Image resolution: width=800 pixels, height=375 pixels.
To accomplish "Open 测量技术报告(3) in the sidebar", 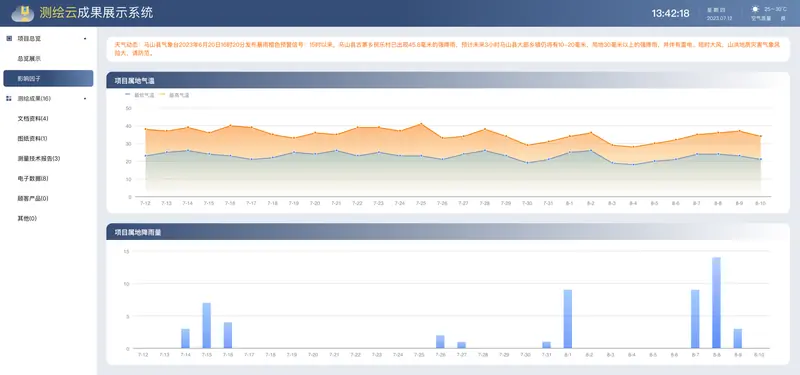I will click(x=39, y=159).
